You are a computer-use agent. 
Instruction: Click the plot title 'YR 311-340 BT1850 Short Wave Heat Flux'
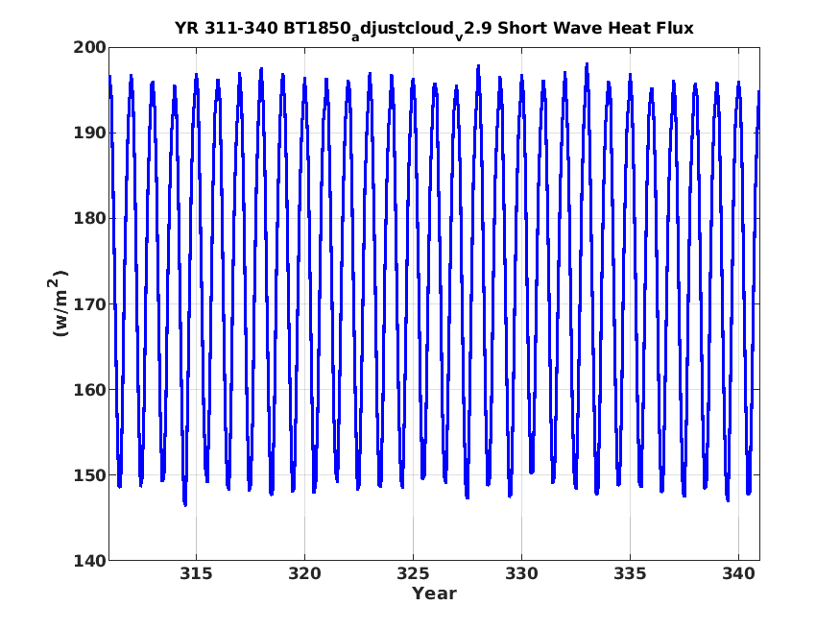pyautogui.click(x=434, y=30)
